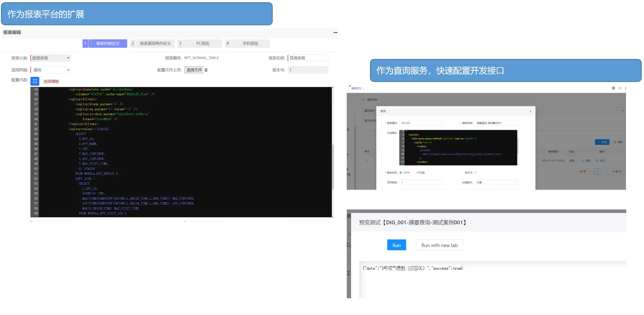Click the pause/column layout icon at top right
The width and height of the screenshot is (644, 315).
[613, 88]
